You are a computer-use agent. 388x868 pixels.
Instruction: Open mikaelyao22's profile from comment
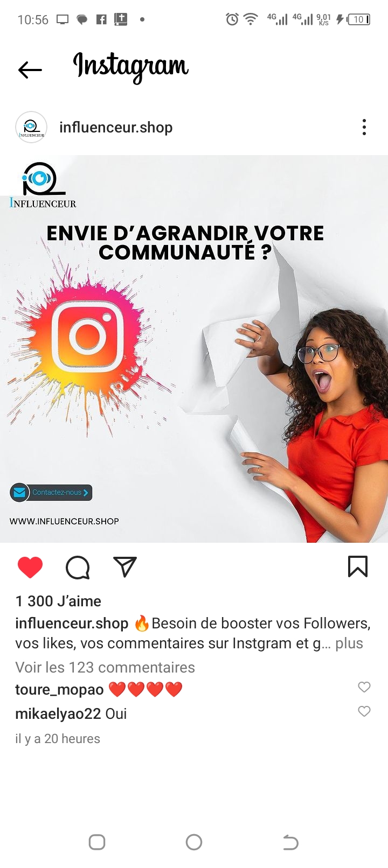(x=58, y=714)
